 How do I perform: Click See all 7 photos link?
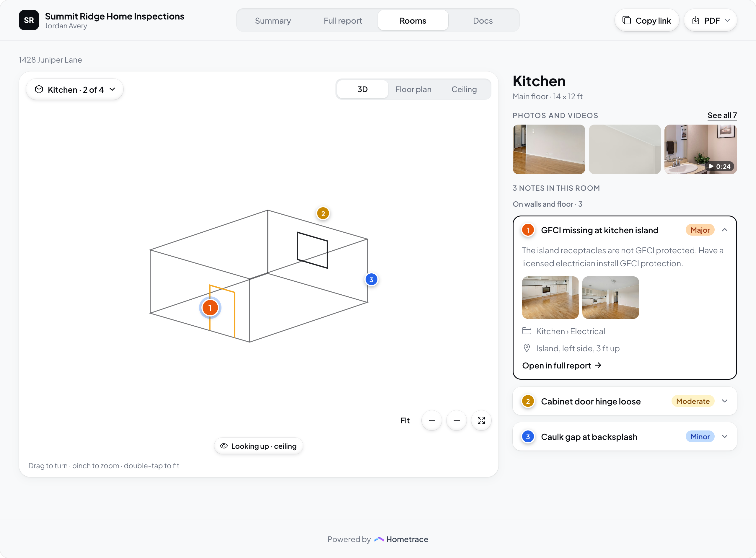coord(722,115)
